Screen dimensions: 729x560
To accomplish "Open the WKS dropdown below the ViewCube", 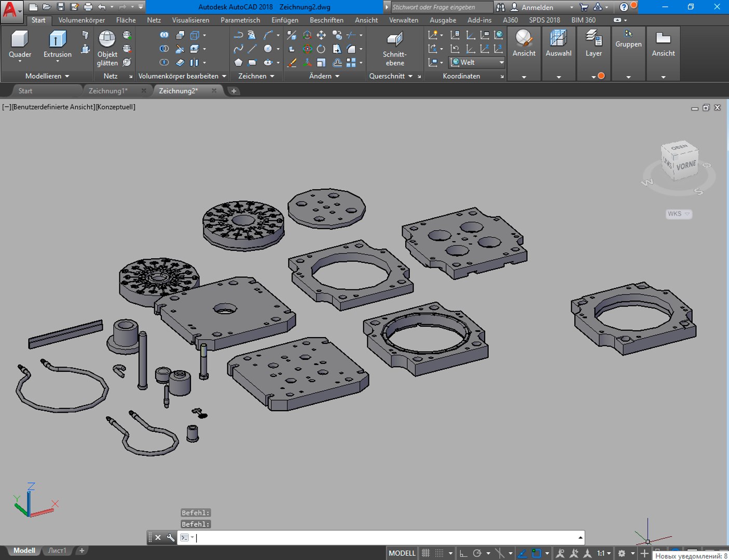I will pyautogui.click(x=679, y=214).
